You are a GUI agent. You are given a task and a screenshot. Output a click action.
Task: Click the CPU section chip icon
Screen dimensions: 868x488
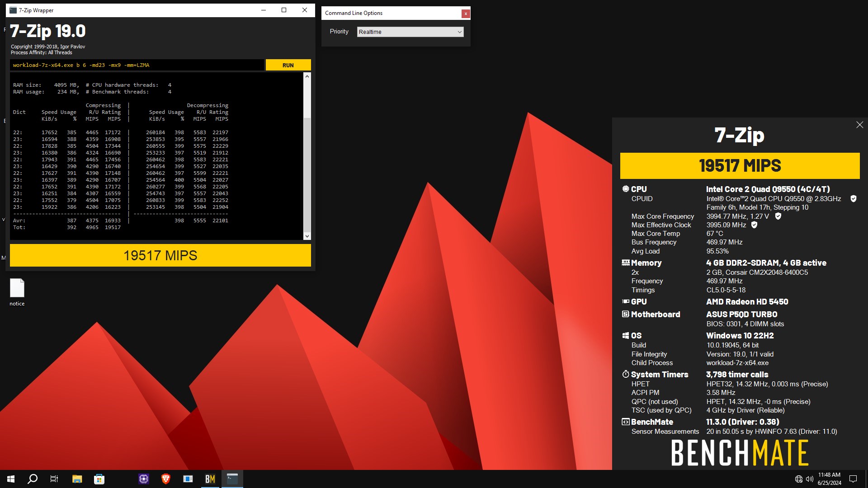pos(626,189)
